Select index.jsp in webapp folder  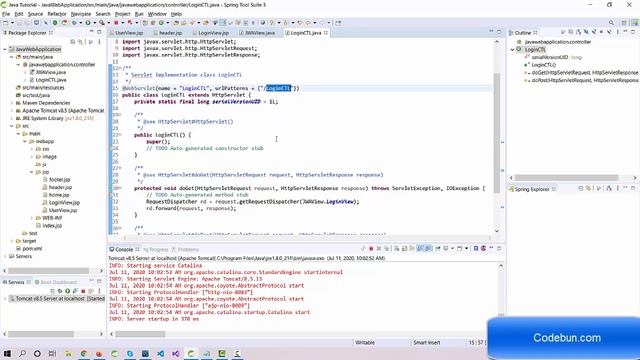(49, 226)
